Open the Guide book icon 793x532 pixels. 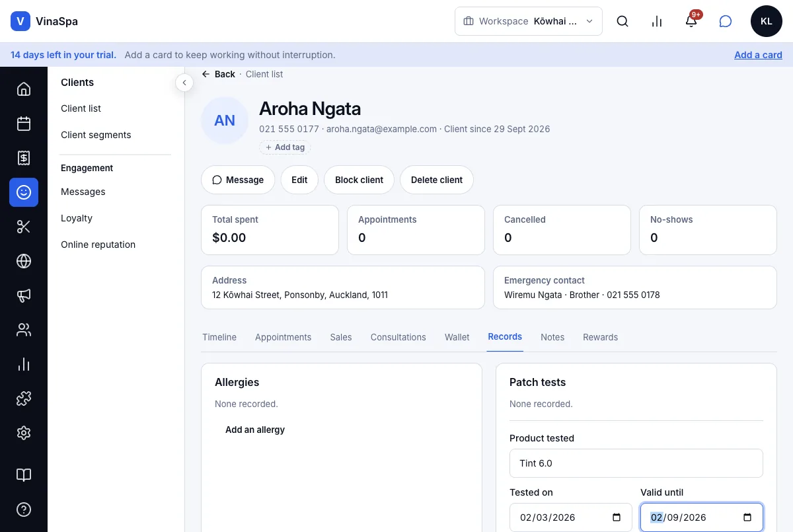click(x=24, y=475)
